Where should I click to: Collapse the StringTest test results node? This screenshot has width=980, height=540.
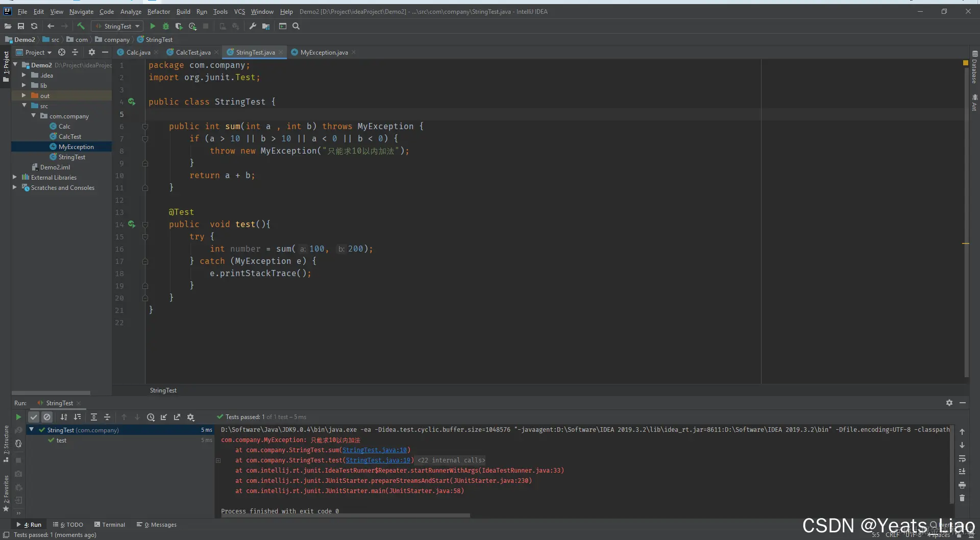tap(32, 430)
